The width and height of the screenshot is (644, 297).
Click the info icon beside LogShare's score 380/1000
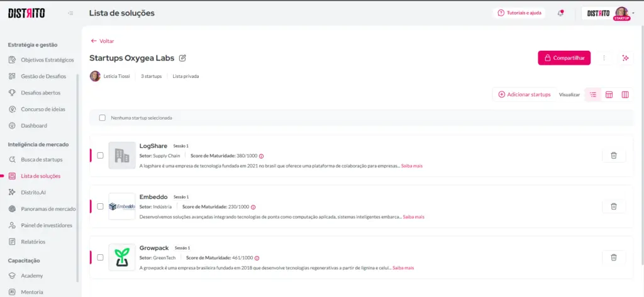click(261, 156)
